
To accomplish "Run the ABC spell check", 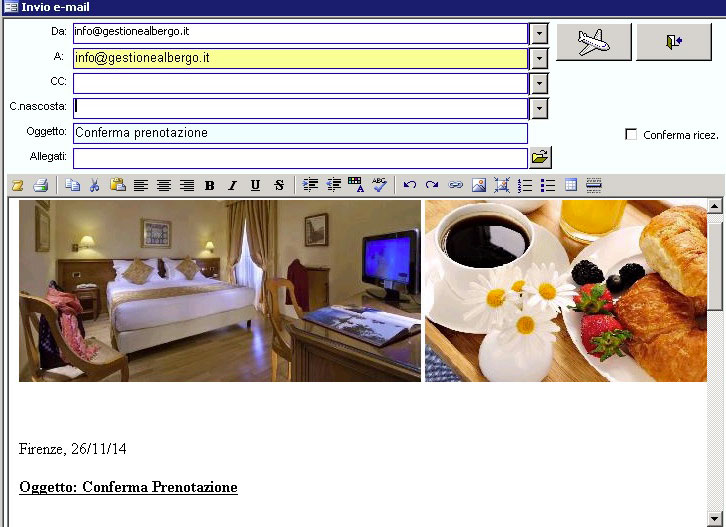I will pos(379,185).
